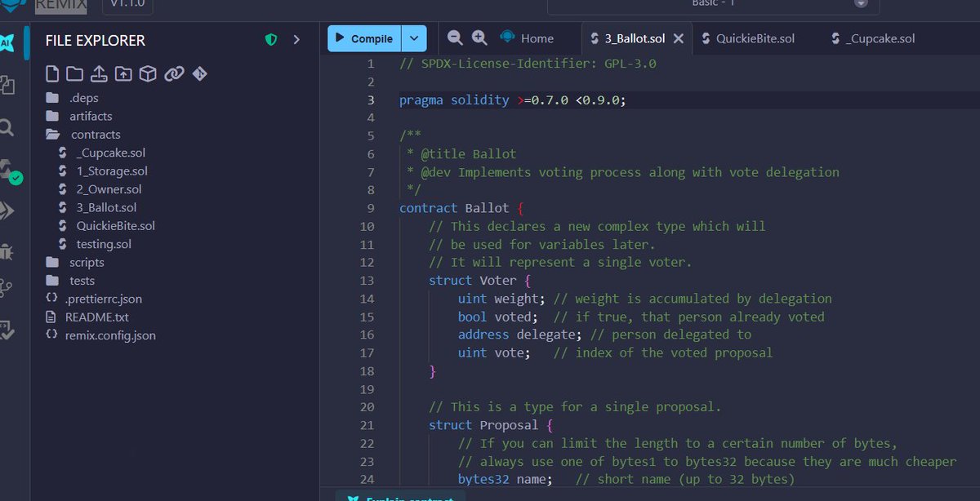This screenshot has width=980, height=501.
Task: Click the 'struct Proposal {' code line
Action: pyautogui.click(x=492, y=425)
